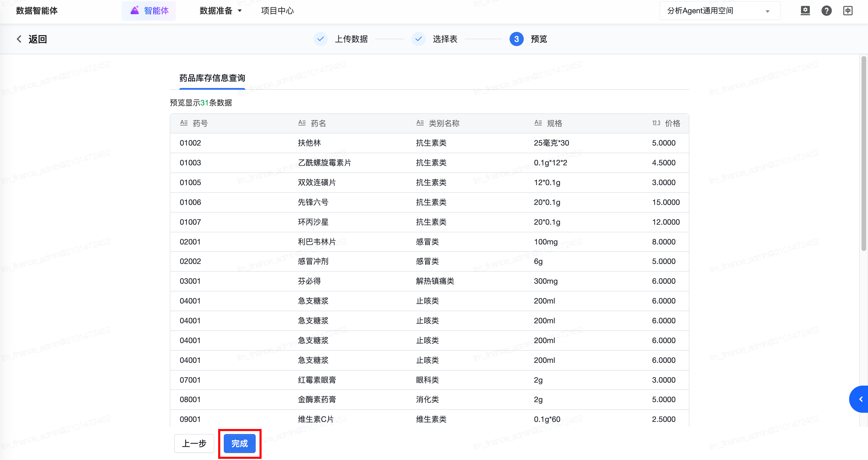
Task: Click the 2.5000 price cell
Action: (x=664, y=419)
